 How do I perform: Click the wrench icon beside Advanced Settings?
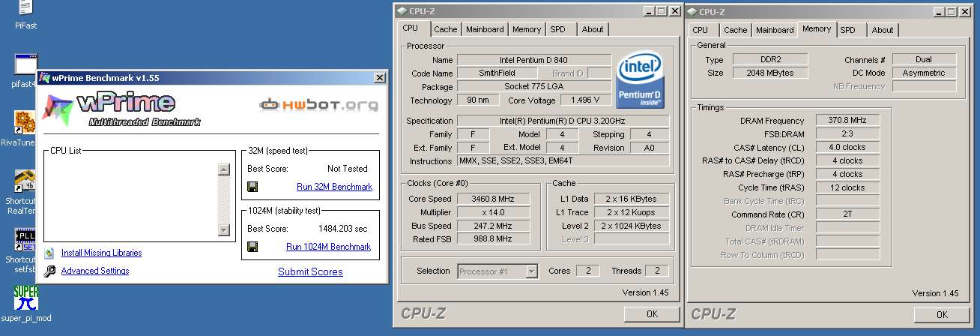(x=49, y=271)
